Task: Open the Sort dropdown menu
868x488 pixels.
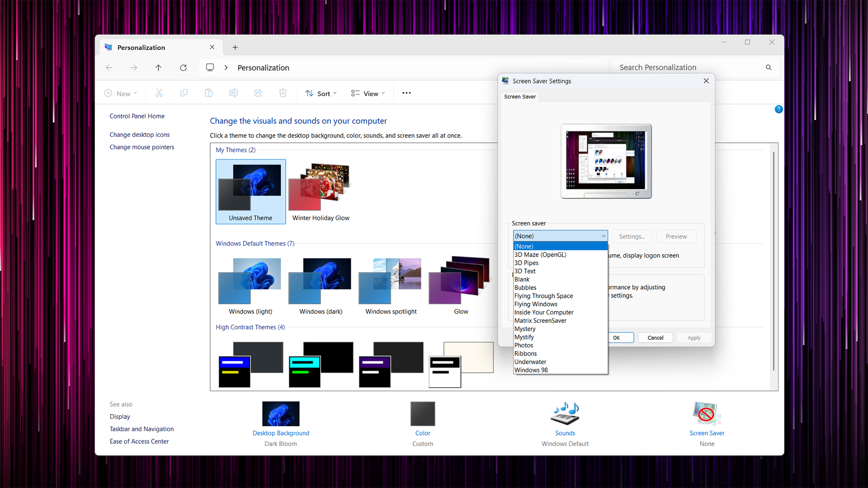Action: (321, 93)
